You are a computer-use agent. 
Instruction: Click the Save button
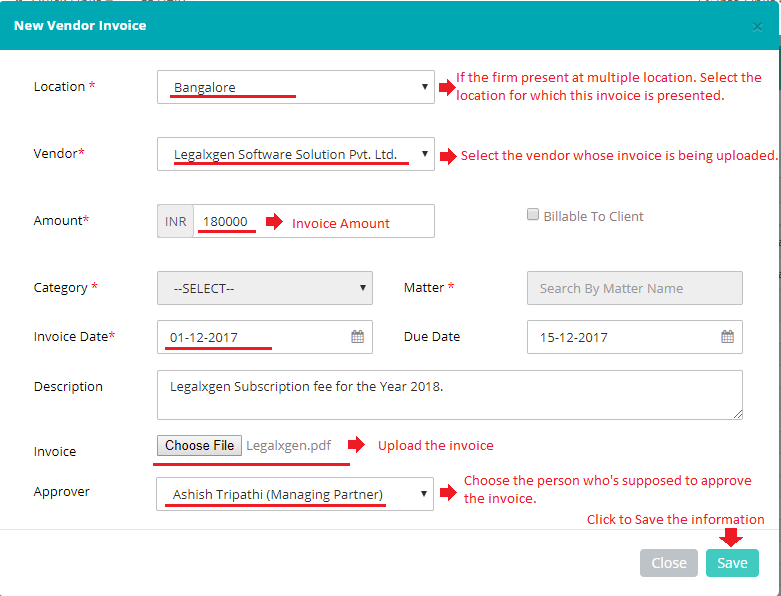[732, 563]
